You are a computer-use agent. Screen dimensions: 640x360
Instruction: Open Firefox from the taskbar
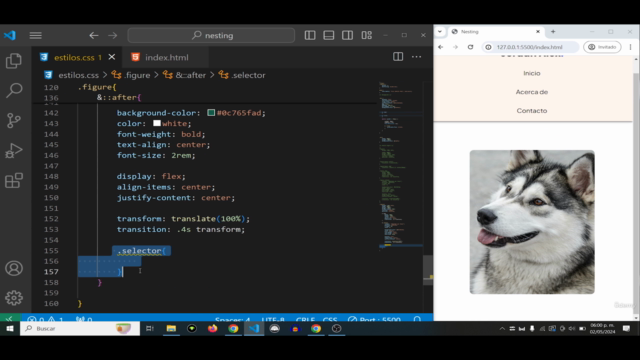coord(212,329)
